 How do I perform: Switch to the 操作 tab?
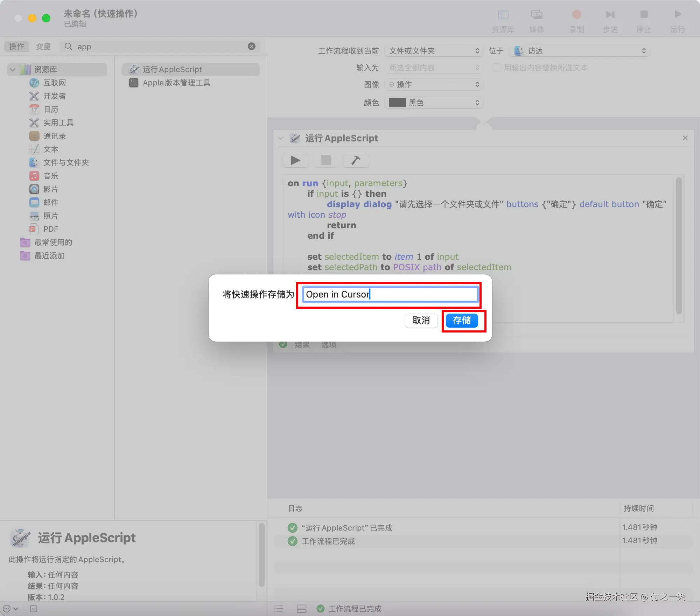16,47
